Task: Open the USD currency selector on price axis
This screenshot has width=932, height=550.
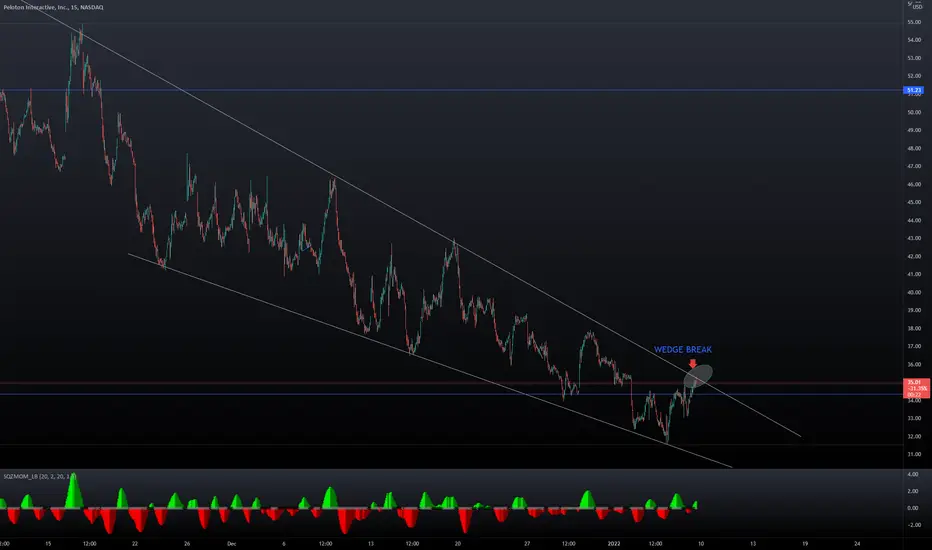Action: (x=917, y=7)
